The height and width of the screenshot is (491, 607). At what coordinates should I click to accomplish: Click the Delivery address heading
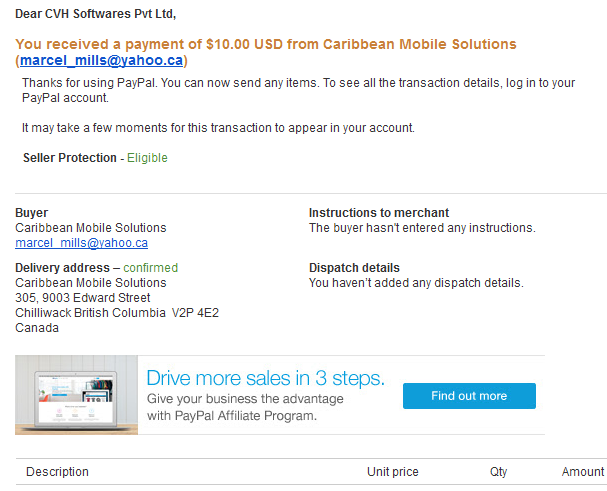point(62,268)
